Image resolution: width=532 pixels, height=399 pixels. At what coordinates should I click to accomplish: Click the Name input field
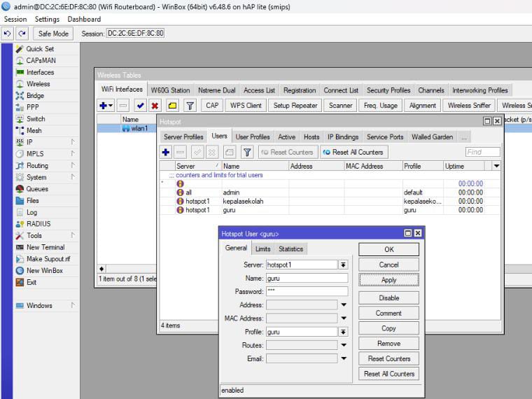tap(307, 278)
